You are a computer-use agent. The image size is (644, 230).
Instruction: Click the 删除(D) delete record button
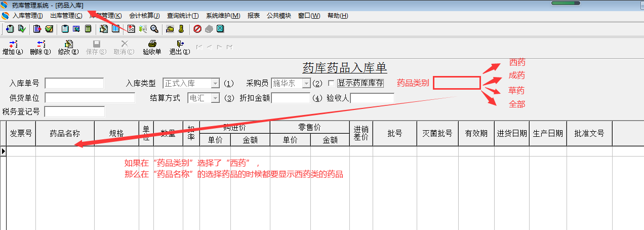point(41,48)
